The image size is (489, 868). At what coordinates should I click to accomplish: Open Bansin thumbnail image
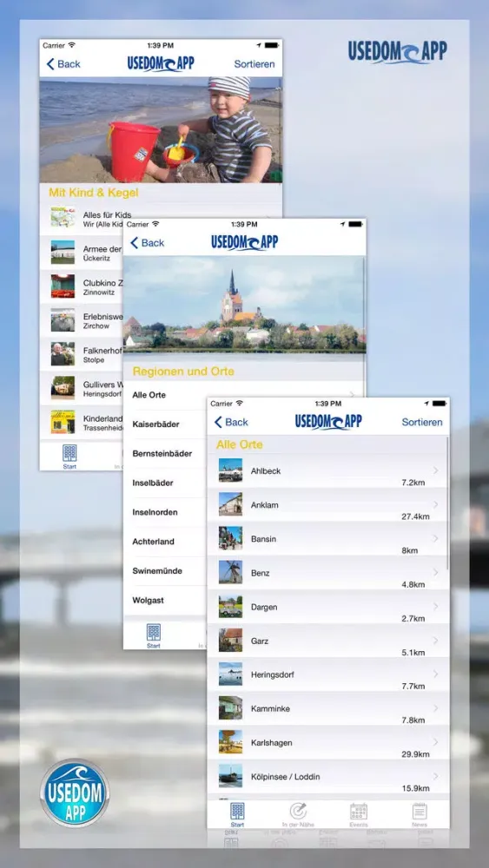pos(230,539)
